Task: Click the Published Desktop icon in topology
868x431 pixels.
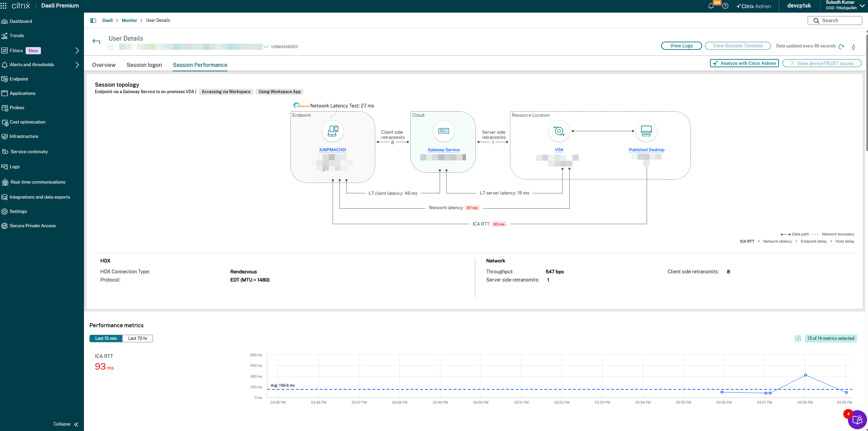Action: (x=646, y=131)
